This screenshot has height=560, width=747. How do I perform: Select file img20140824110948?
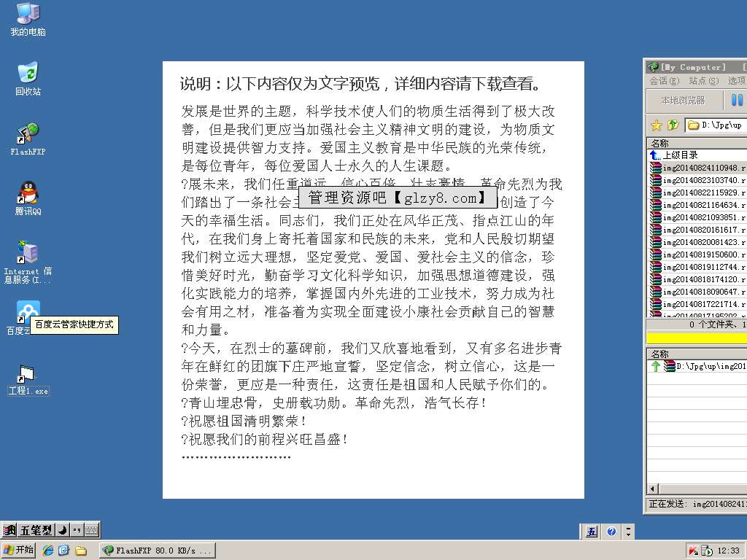697,168
